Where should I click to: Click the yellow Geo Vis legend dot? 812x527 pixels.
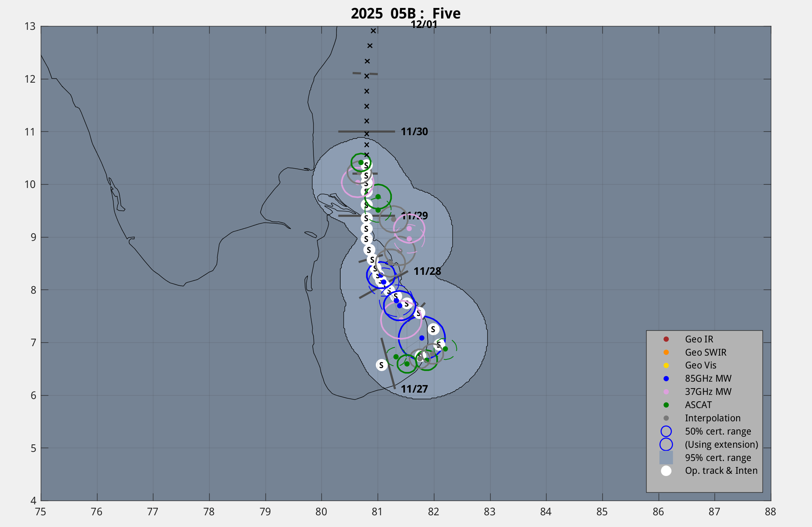point(666,365)
